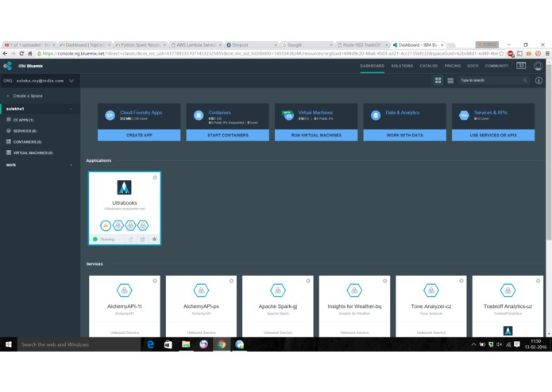The image size is (552, 392).
Task: Select SERVICES (8) in sidebar
Action: click(x=25, y=131)
